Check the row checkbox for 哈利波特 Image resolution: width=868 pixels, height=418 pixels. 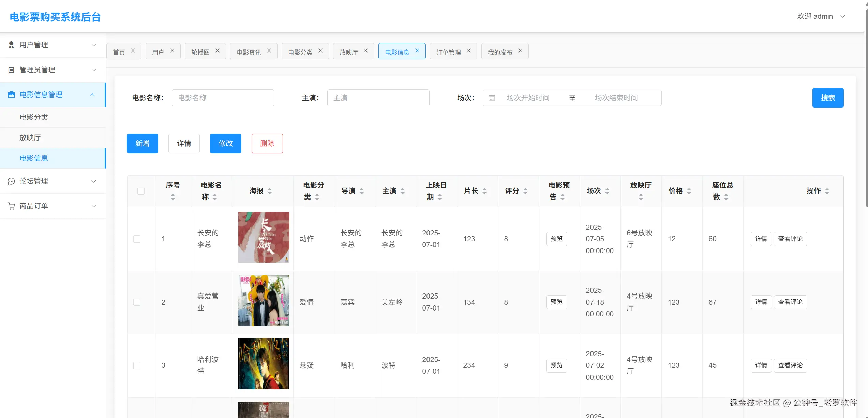[137, 365]
